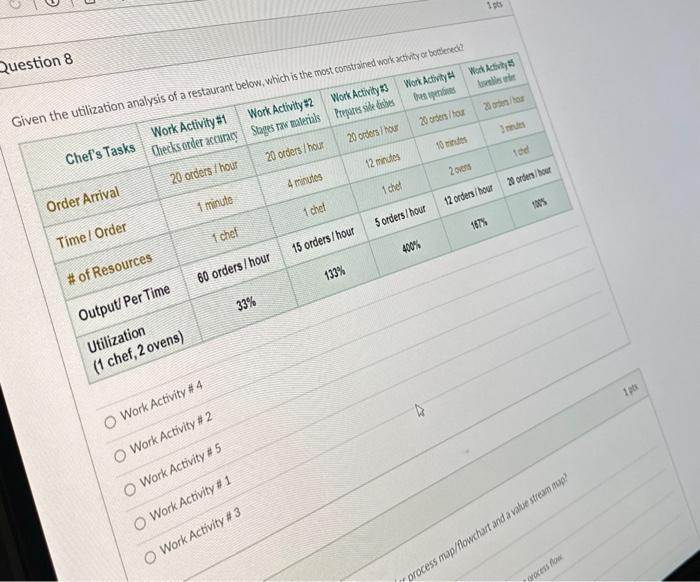Viewport: 700px width, 582px height.
Task: Mark the Work Activity # 1 radio button
Action: point(140,523)
